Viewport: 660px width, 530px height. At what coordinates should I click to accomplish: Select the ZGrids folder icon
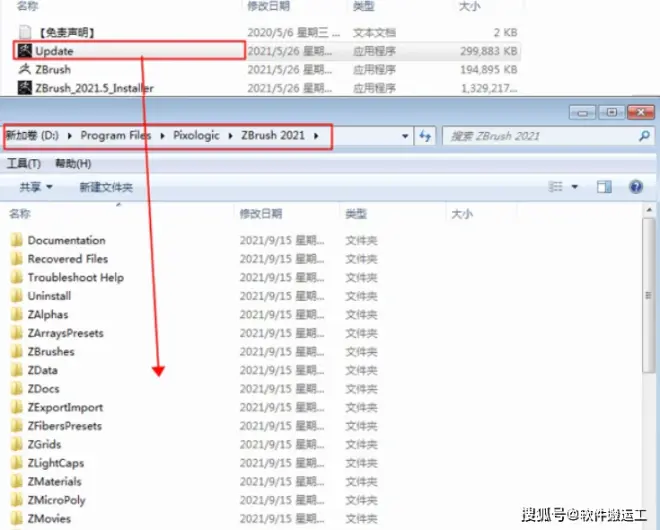click(17, 444)
